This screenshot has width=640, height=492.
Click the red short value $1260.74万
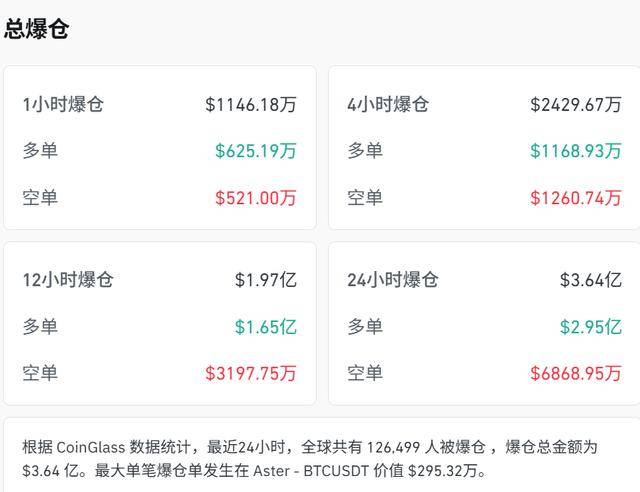(576, 198)
